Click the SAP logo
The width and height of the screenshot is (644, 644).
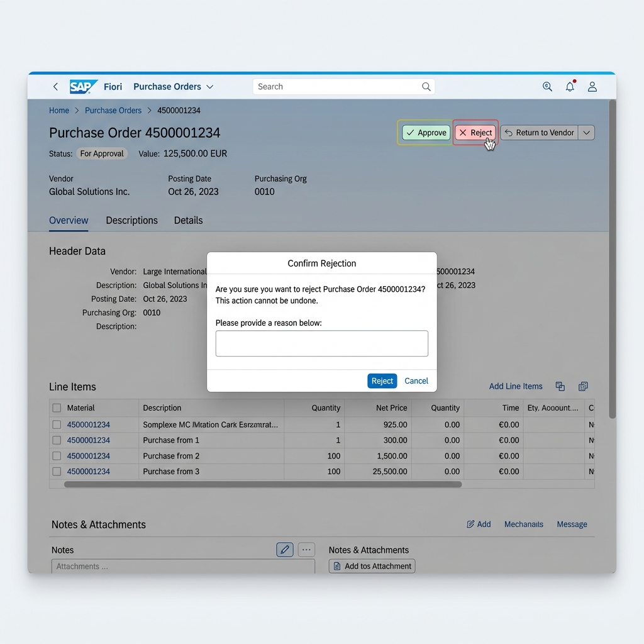(x=84, y=87)
